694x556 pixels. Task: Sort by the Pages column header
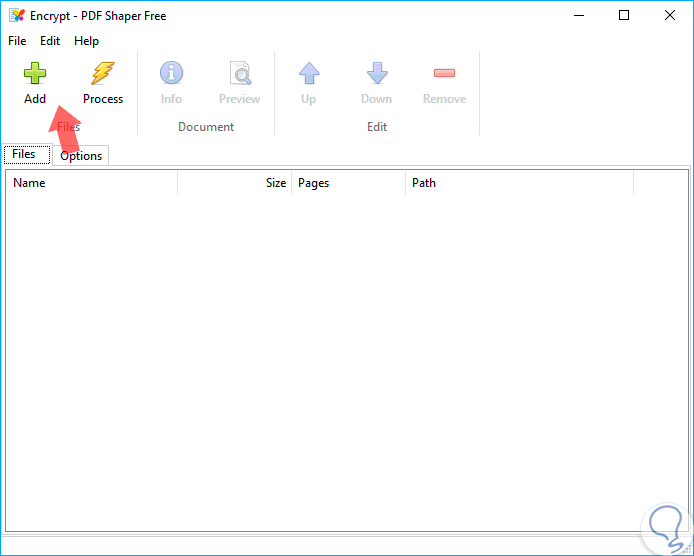[x=348, y=183]
